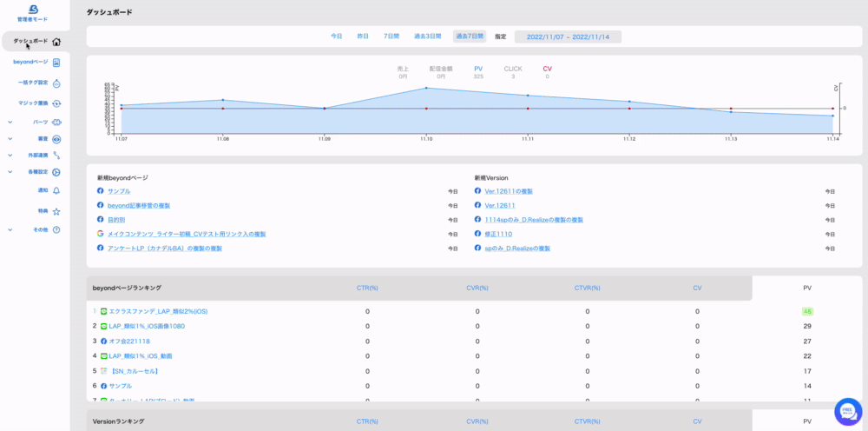Screen dimensions: 868x431
Task: Open マジック置換 in the sidebar
Action: tap(35, 103)
